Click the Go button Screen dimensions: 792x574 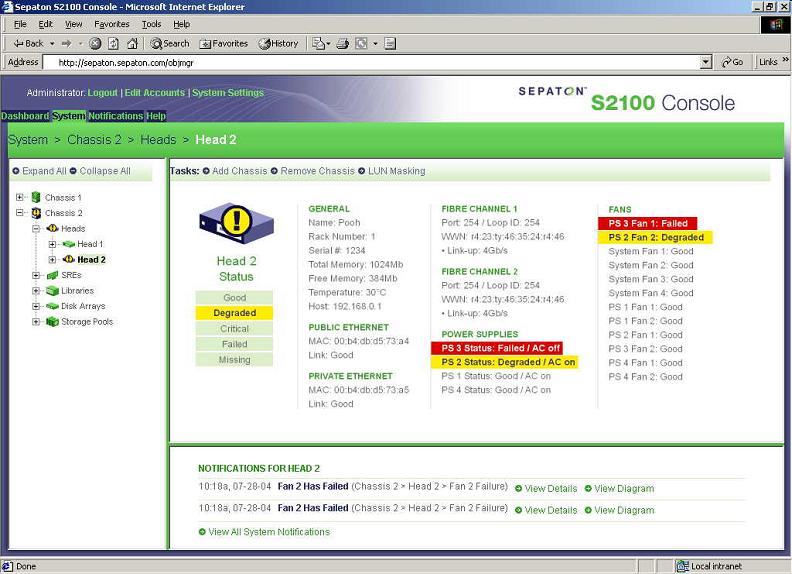tap(732, 62)
